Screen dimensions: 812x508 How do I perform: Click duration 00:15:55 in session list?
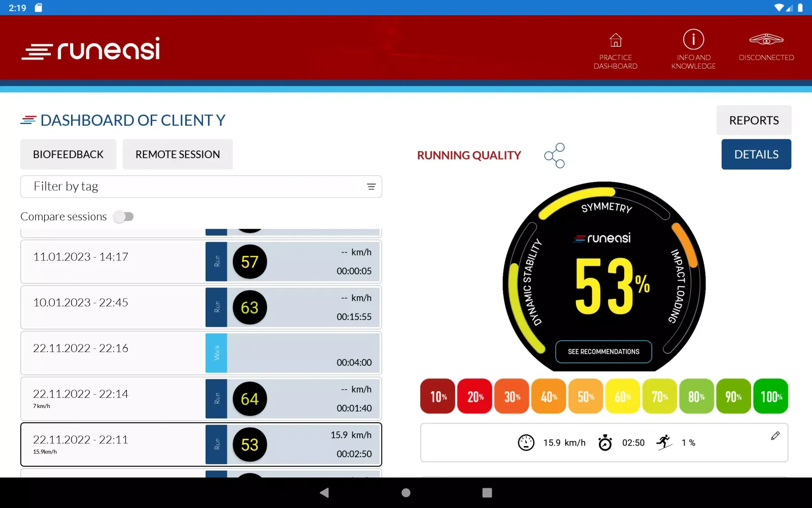pyautogui.click(x=354, y=317)
